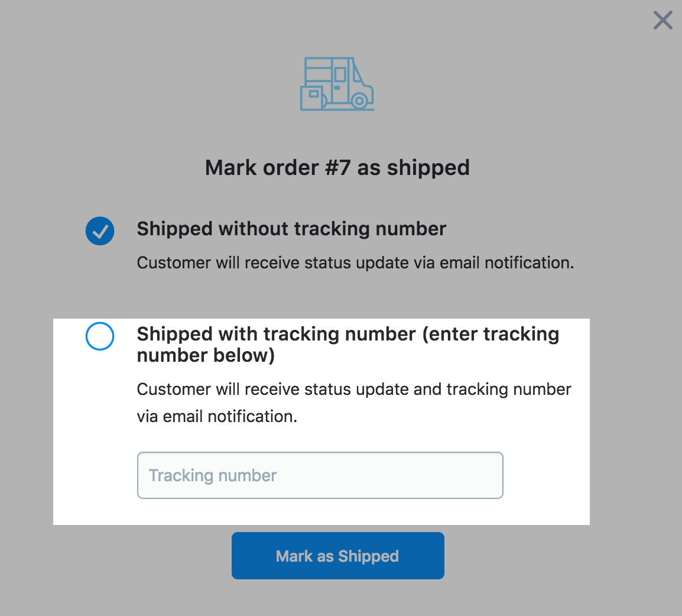Click the package box on the truck icon
Viewport: 682px width, 616px height.
pos(312,98)
